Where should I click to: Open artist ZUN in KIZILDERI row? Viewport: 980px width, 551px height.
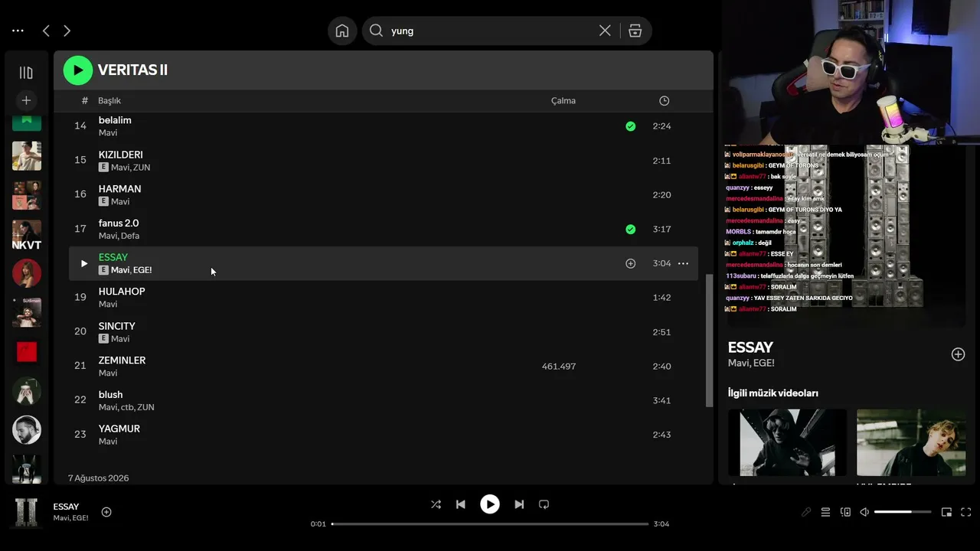[x=142, y=168]
